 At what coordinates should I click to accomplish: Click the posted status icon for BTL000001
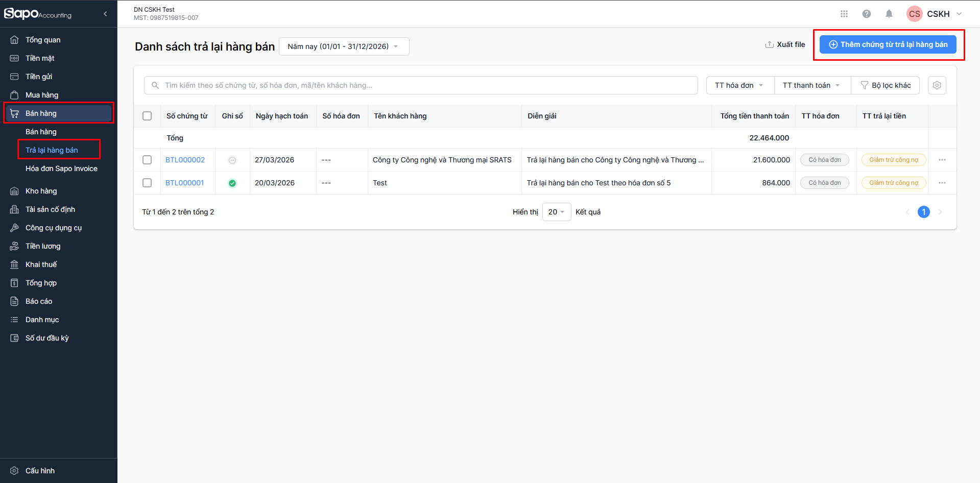pyautogui.click(x=232, y=183)
